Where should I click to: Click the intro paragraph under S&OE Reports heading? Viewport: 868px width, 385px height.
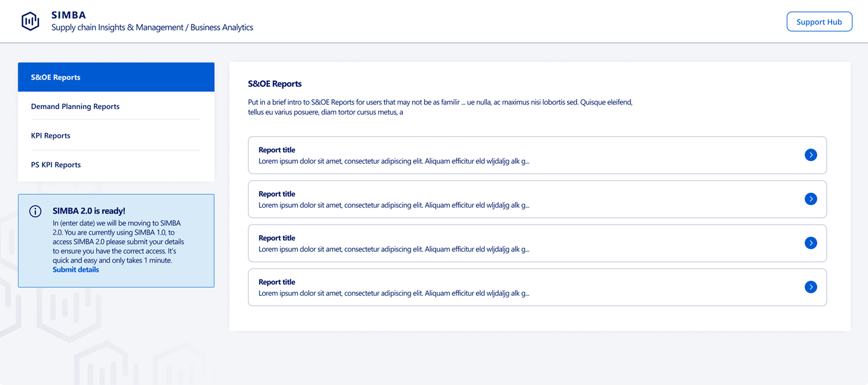440,107
